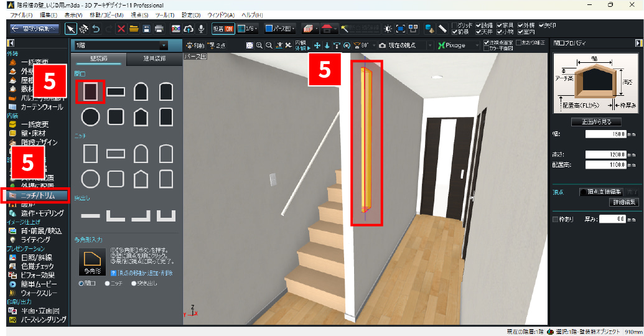The width and height of the screenshot is (644, 336).
Task: Toggle the 家具 checkbox
Action: (x=499, y=26)
